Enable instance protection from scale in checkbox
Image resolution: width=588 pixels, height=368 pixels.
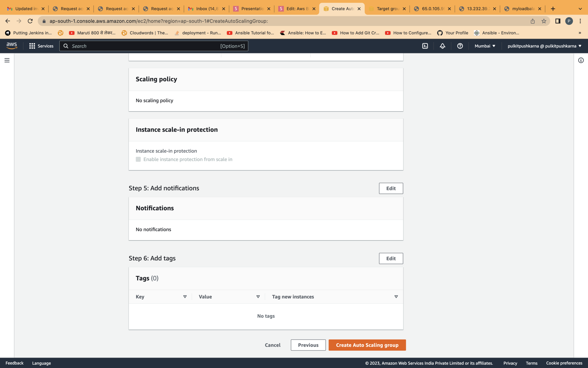click(x=138, y=159)
